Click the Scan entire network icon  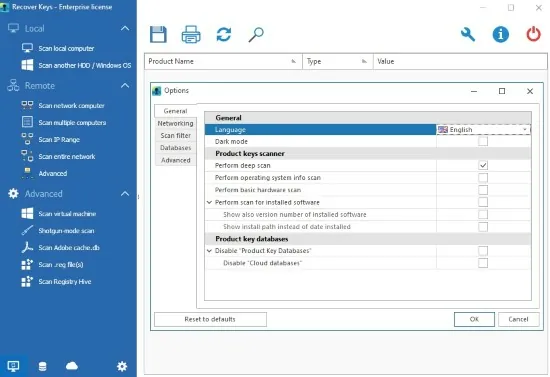point(27,156)
